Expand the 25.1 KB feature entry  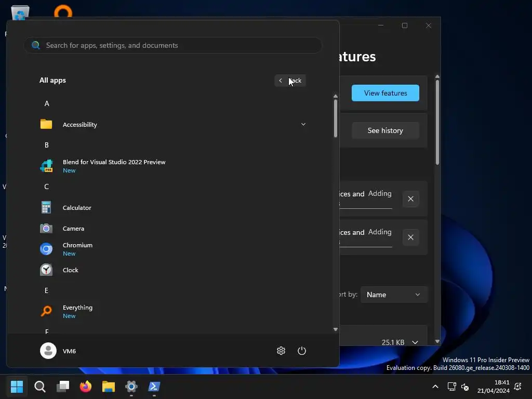(415, 342)
